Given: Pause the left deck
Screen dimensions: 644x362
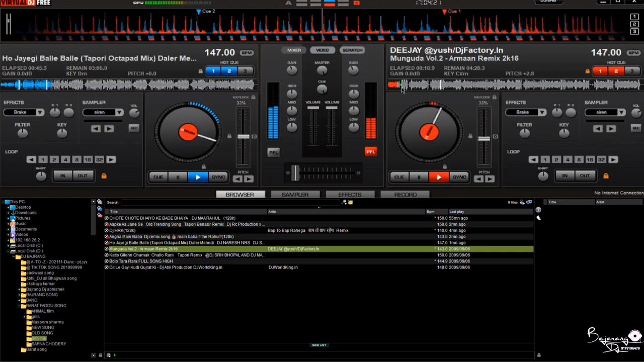Looking at the screenshot, I should pos(178,177).
